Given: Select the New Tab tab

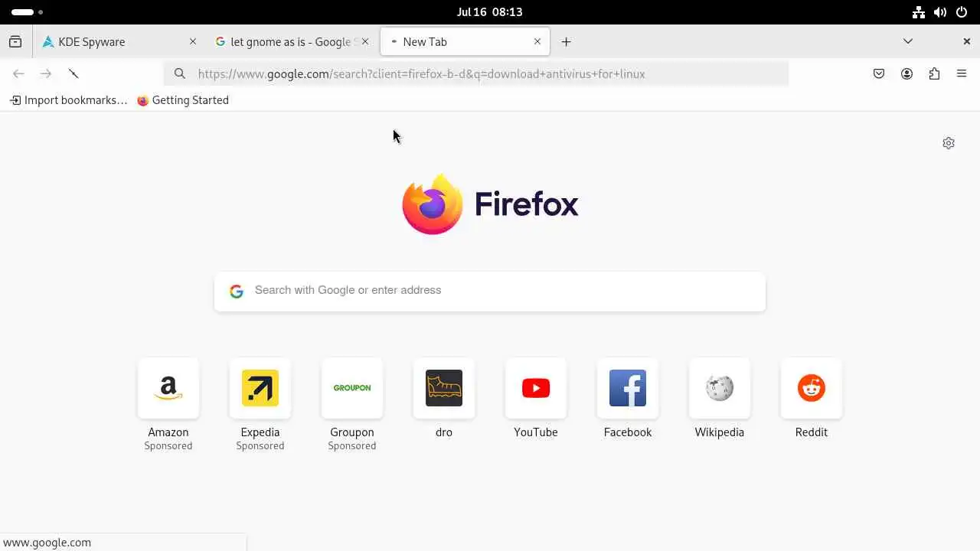Looking at the screenshot, I should pos(465,42).
